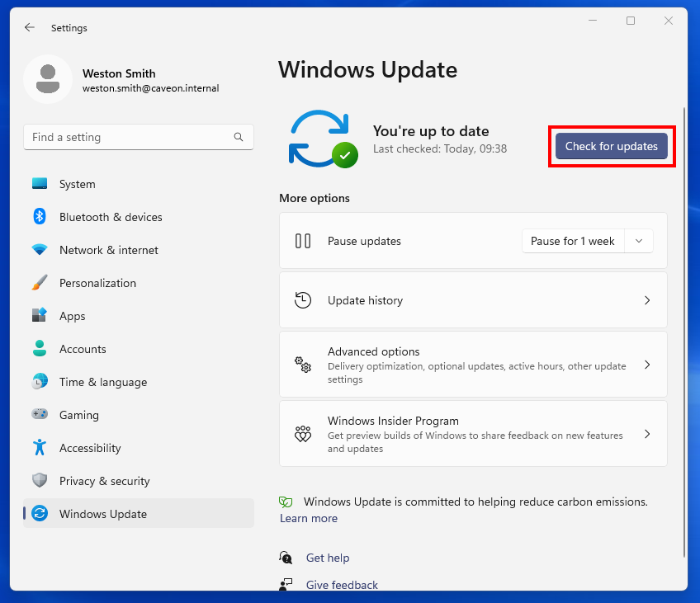Click the Advanced options title text
The height and width of the screenshot is (603, 700).
[x=374, y=351]
